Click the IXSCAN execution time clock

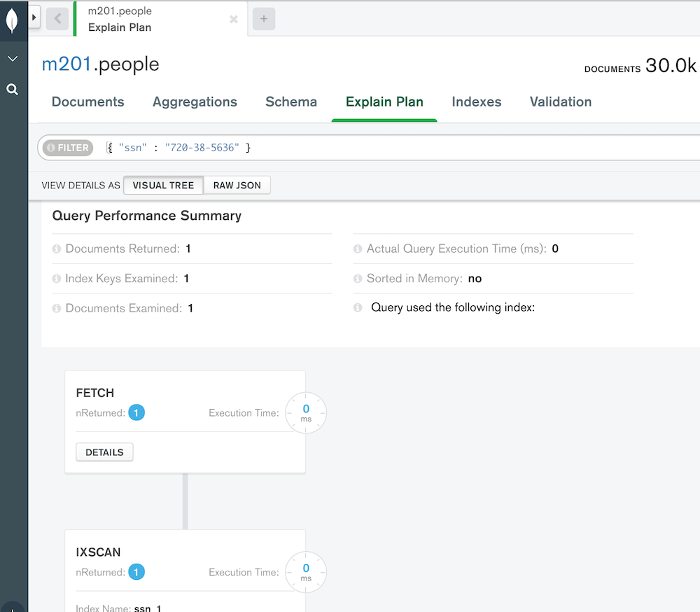(306, 572)
